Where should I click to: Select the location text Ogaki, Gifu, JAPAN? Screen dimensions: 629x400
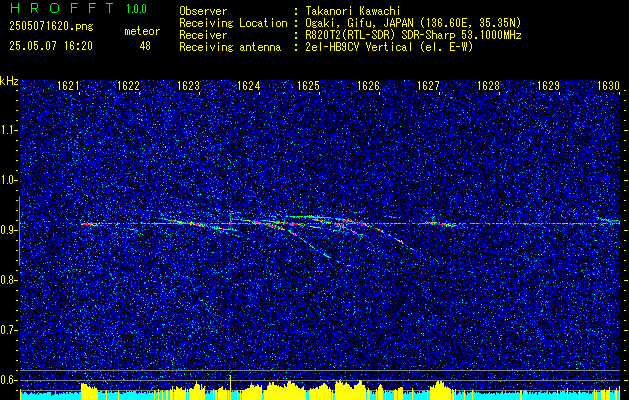360,23
